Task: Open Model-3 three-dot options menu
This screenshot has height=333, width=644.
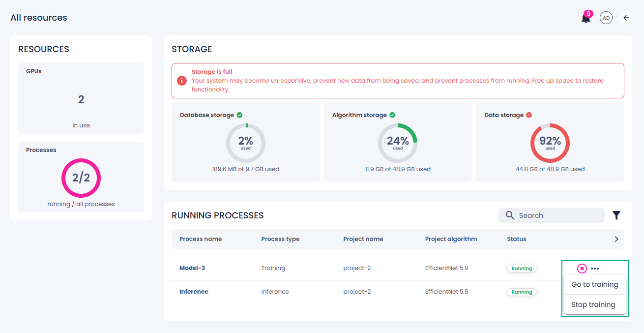Action: pyautogui.click(x=595, y=269)
